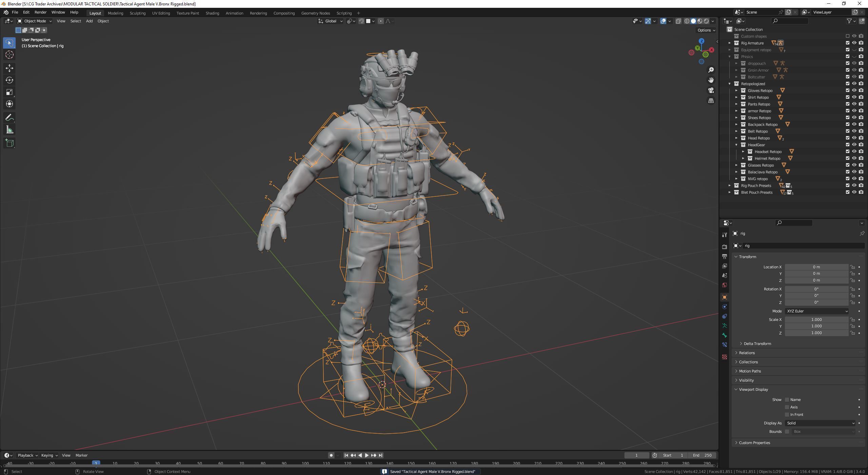Disable Helmet Retopo in renders
Viewport: 868px width, 475px height.
861,158
